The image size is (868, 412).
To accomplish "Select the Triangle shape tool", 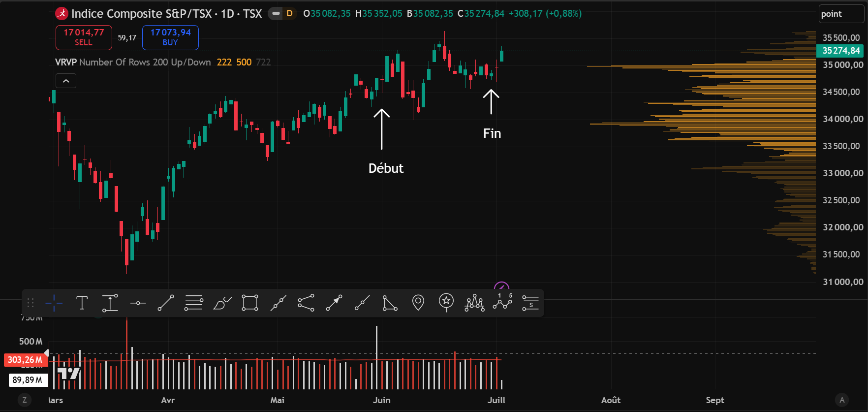I will click(x=390, y=303).
